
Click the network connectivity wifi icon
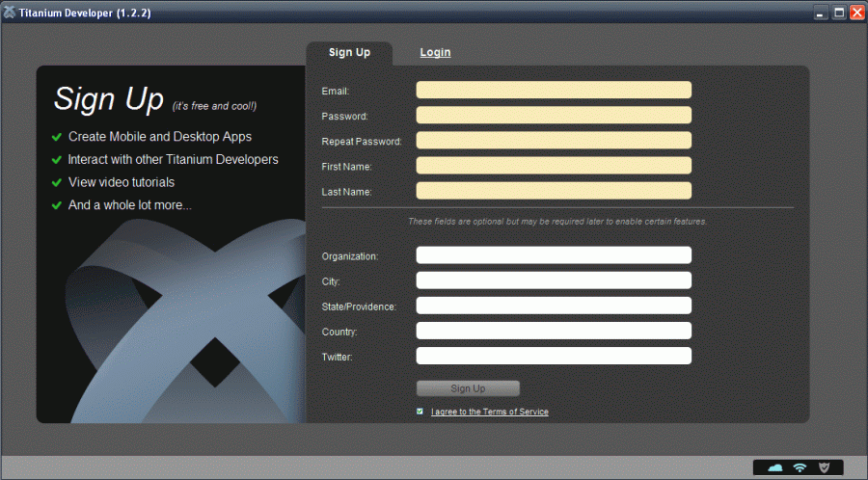point(800,467)
